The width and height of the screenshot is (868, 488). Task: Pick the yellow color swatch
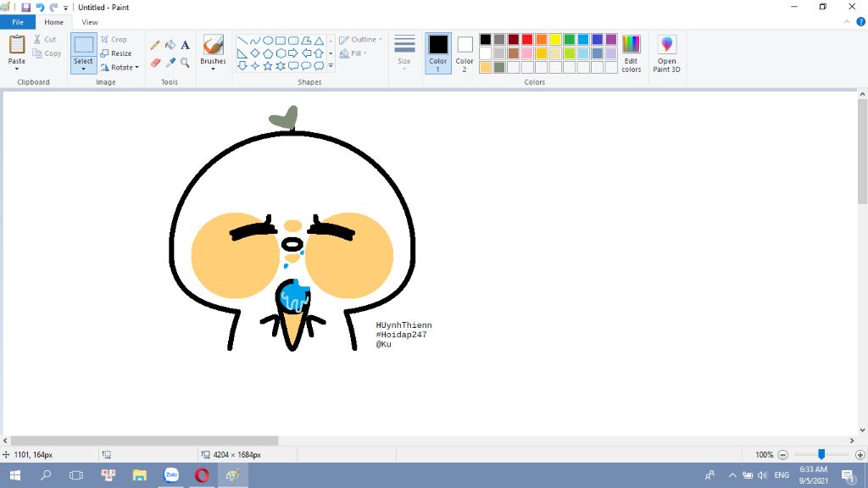(x=555, y=39)
